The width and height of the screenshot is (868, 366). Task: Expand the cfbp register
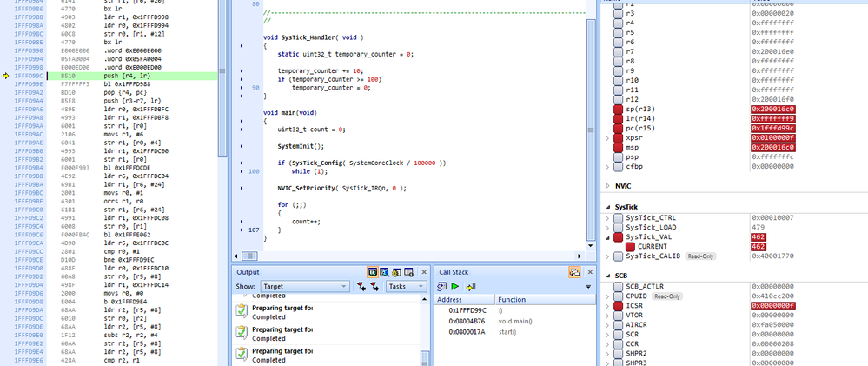pyautogui.click(x=608, y=167)
